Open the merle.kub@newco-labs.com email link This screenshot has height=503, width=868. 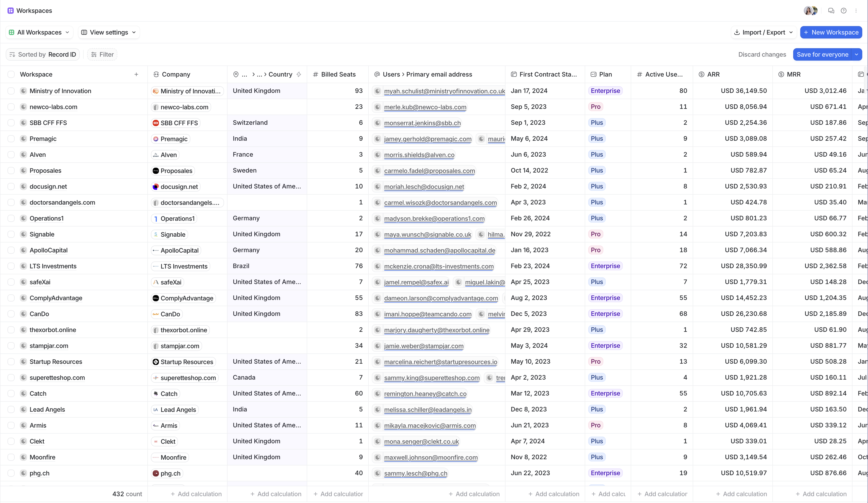[x=425, y=107]
